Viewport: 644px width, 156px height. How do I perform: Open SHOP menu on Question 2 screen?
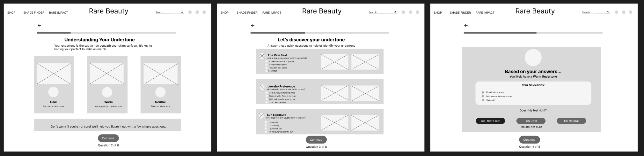click(x=11, y=13)
